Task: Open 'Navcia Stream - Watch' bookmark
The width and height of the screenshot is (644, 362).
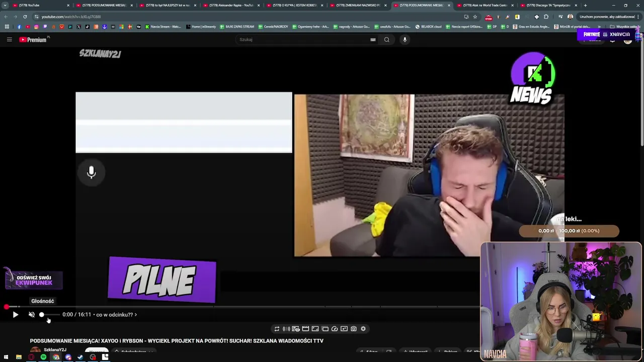Action: [163, 27]
